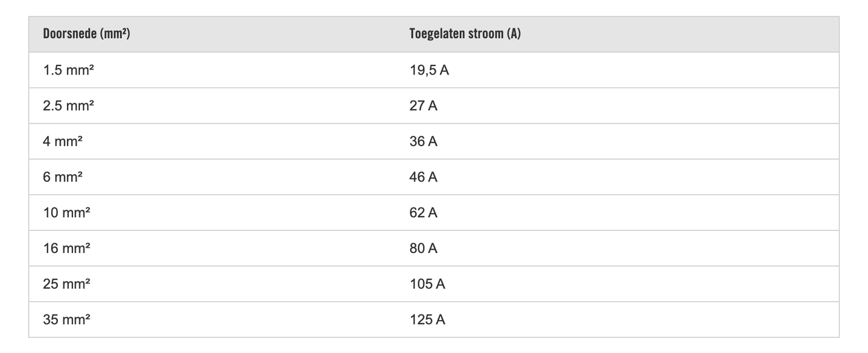Select the '62 A' value
This screenshot has height=353, width=868.
[423, 213]
